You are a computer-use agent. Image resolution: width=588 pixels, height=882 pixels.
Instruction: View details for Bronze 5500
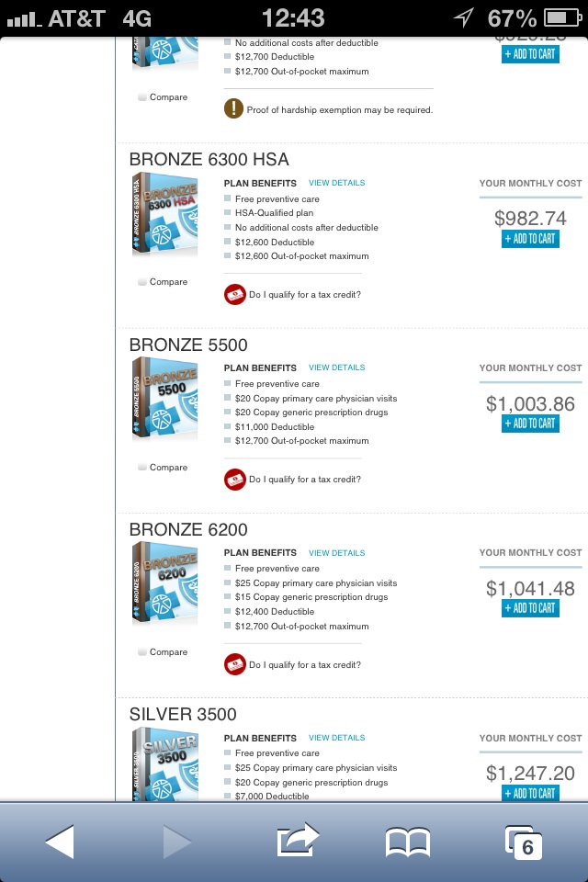coord(336,367)
